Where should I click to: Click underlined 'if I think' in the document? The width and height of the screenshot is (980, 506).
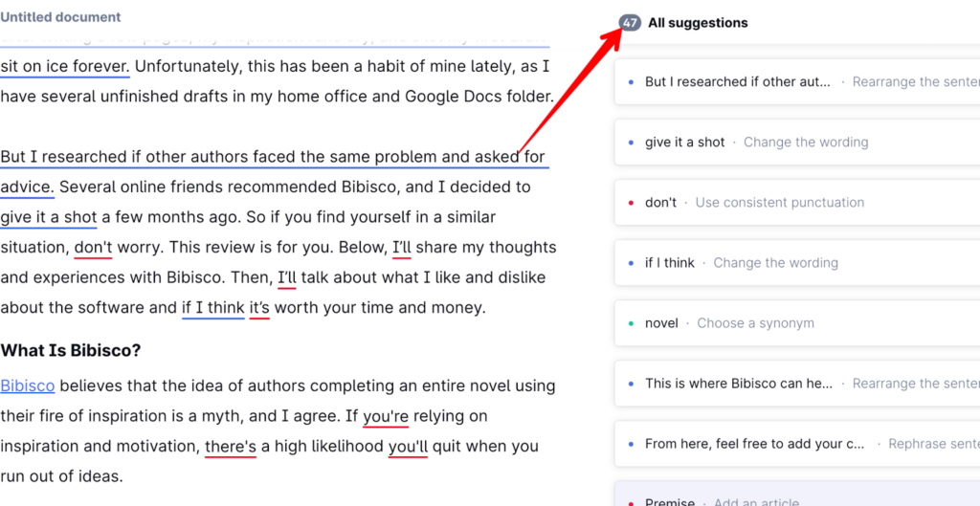(212, 308)
